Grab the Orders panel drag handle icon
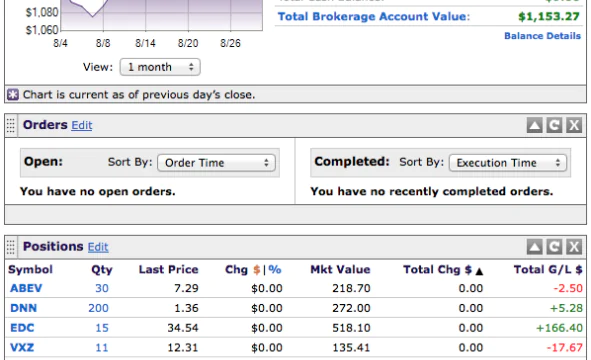The image size is (591, 360). [11, 126]
